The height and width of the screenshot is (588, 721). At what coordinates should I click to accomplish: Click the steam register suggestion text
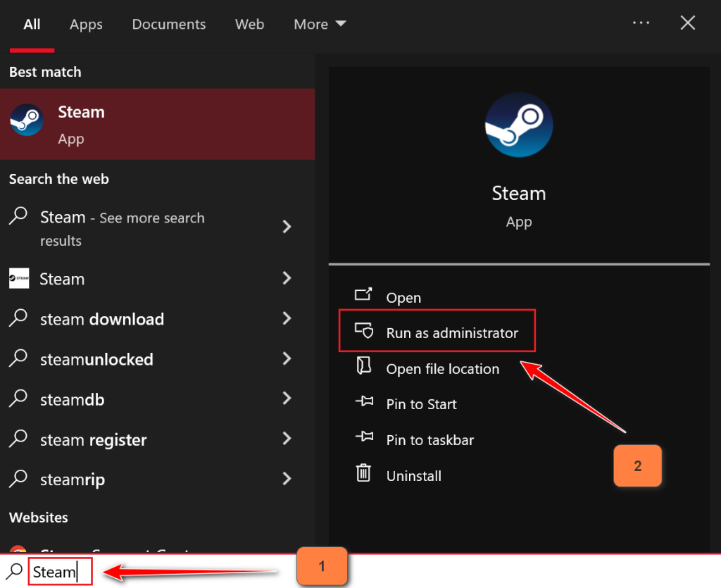coord(94,440)
